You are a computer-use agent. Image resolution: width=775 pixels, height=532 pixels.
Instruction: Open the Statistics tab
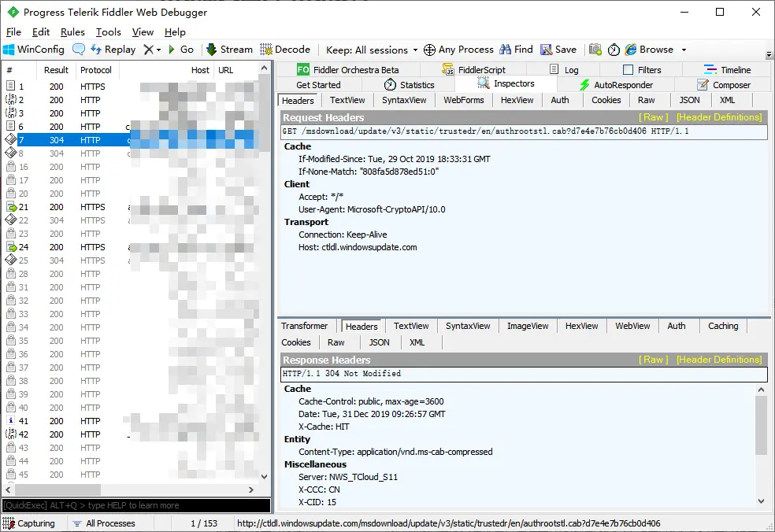[x=409, y=85]
